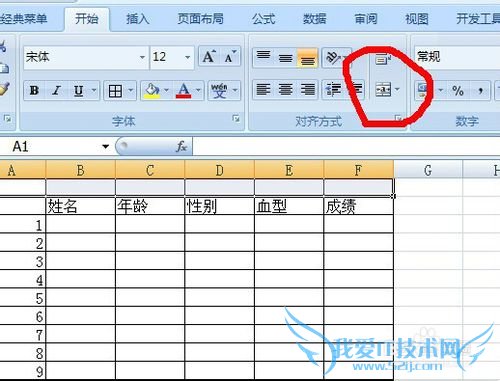Image resolution: width=500 pixels, height=381 pixels.
Task: Apply the yellow fill color bucket
Action: 152,90
